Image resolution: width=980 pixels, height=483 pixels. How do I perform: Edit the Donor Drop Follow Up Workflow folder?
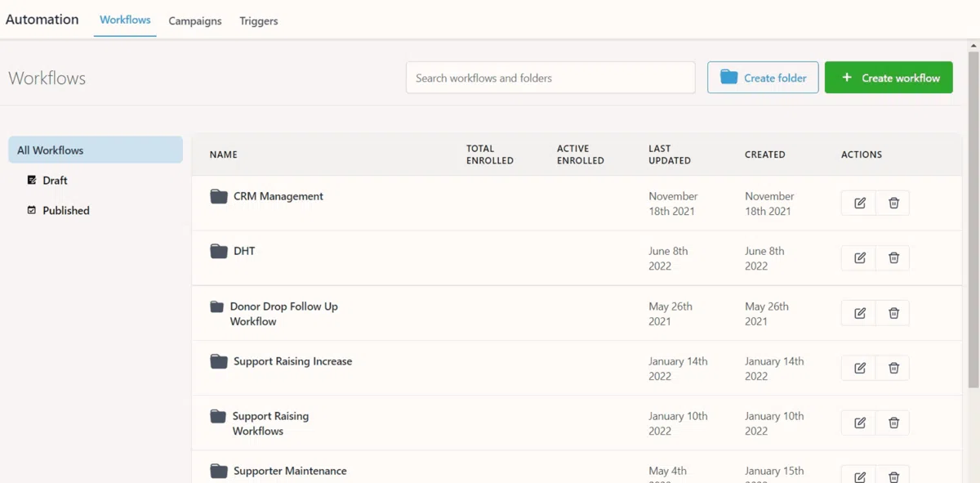coord(859,313)
